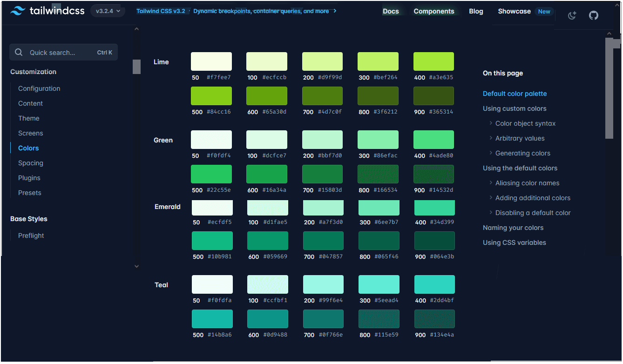This screenshot has height=364, width=623.
Task: Jump to Adding additional colors
Action: 533,198
